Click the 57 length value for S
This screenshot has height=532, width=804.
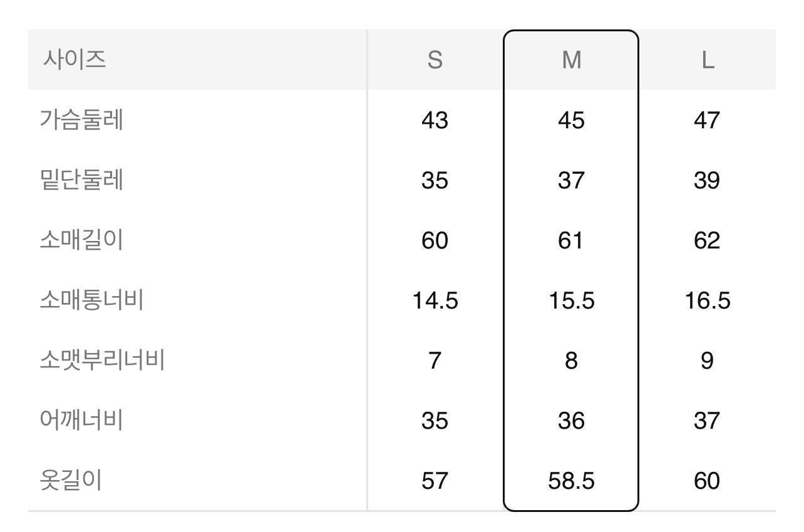pos(435,481)
